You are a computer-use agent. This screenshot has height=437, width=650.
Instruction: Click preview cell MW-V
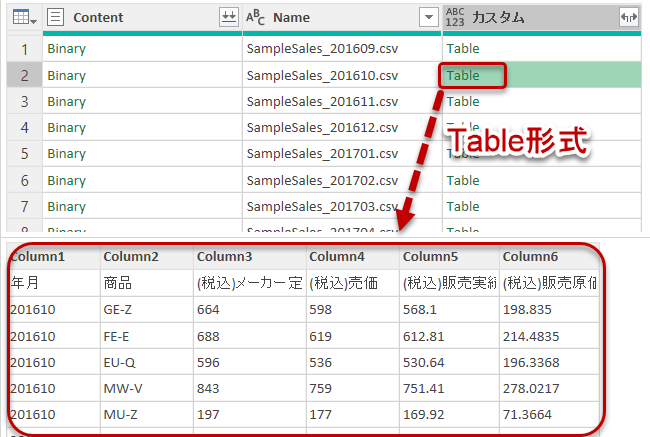(x=147, y=388)
